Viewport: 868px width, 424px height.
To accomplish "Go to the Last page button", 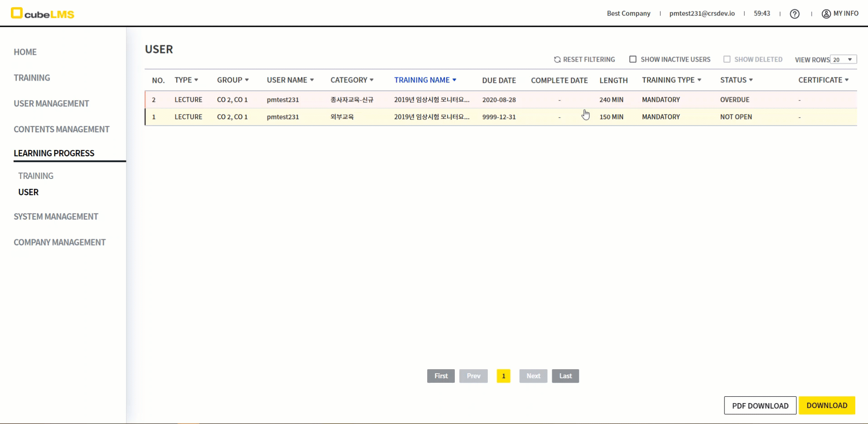I will (565, 376).
